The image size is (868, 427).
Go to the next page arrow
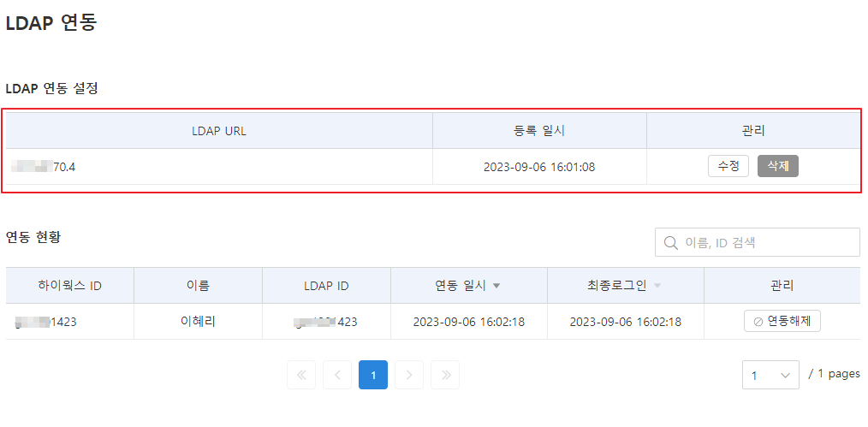(x=409, y=375)
